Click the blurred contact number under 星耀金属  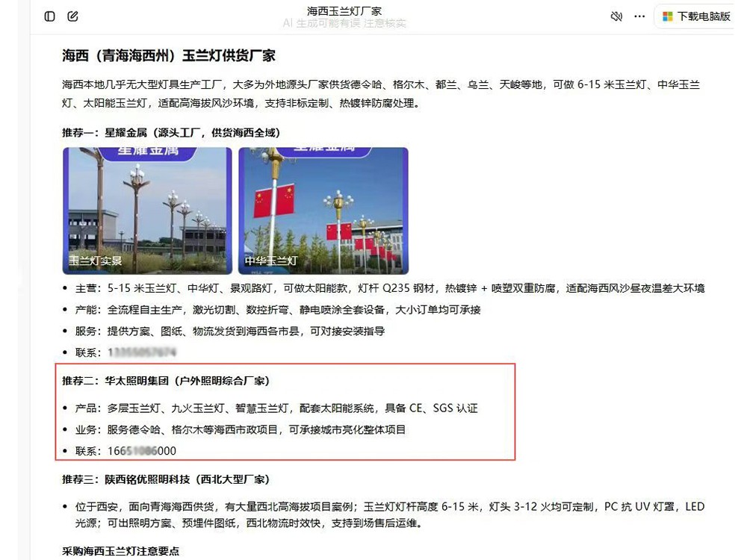coord(142,352)
